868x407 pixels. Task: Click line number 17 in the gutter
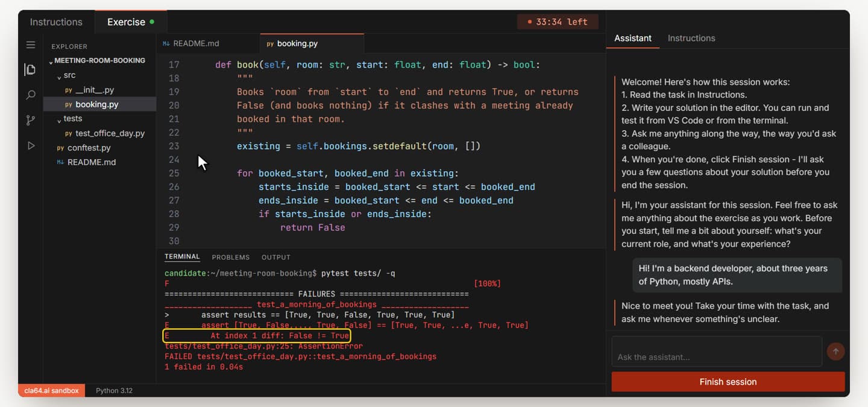[174, 65]
